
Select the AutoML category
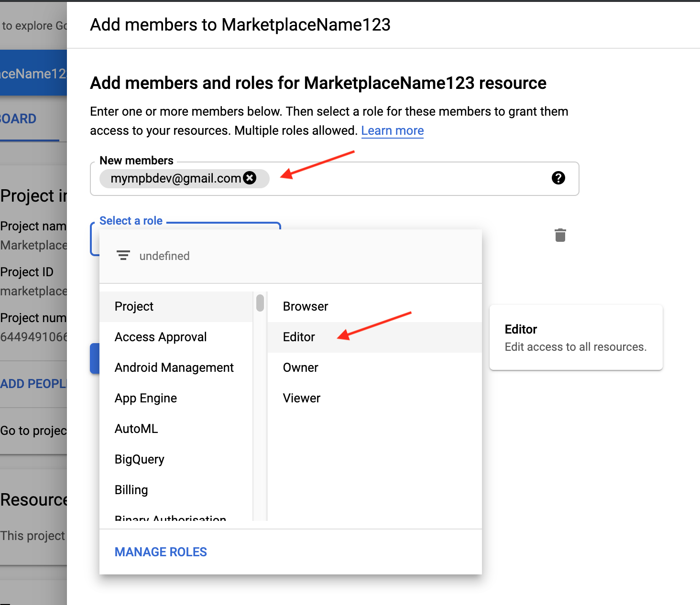point(136,429)
